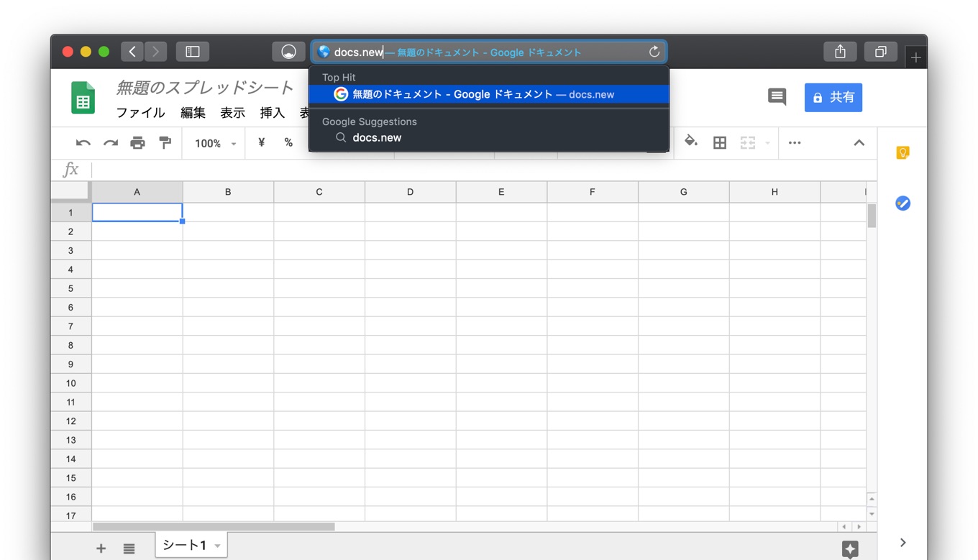The image size is (978, 560).
Task: Open the merge cells dropdown arrow
Action: [x=767, y=143]
